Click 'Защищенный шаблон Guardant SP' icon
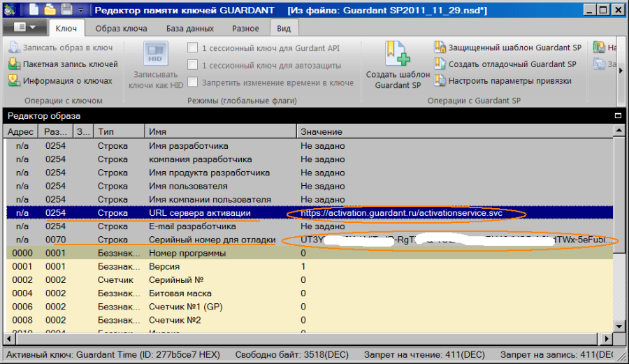 point(440,48)
